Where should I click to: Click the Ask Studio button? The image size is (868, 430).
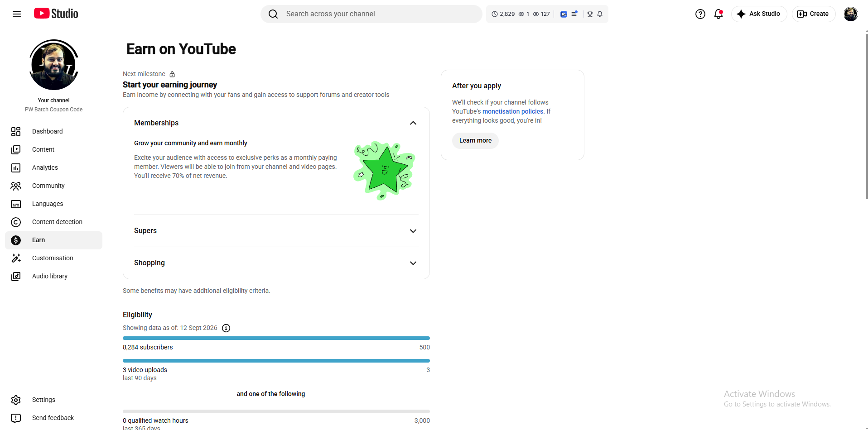coord(759,14)
